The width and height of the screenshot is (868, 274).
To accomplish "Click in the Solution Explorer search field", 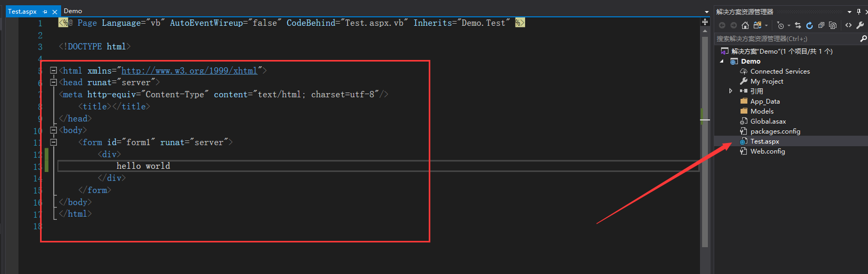I will tap(785, 38).
